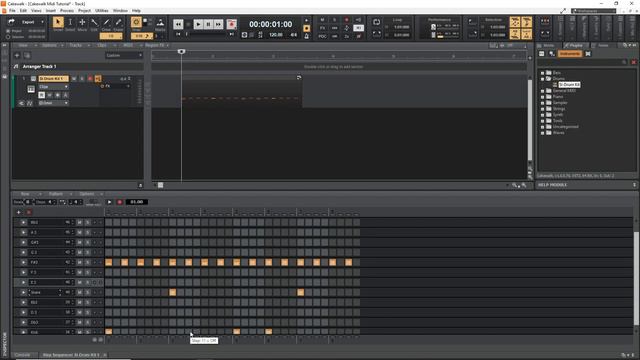Toggle the loop on/off button
This screenshot has height=360, width=640.
click(x=376, y=22)
